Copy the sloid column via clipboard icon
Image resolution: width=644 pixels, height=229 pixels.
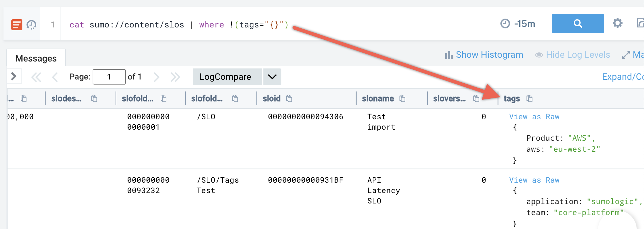point(289,99)
